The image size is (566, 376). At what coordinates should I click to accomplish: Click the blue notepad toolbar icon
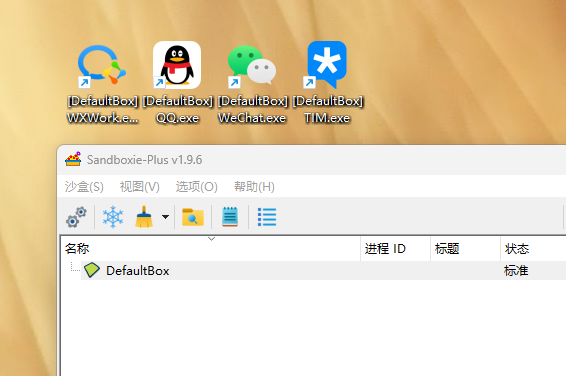click(230, 217)
